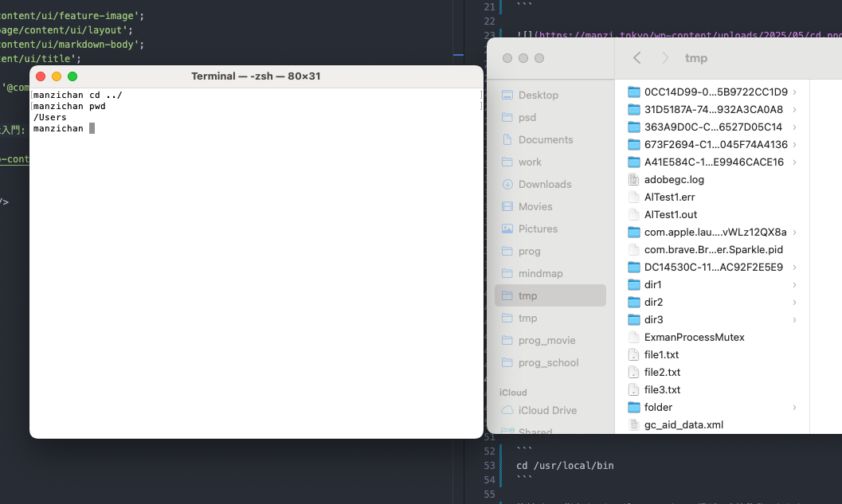Expand dir1 using its chevron
The height and width of the screenshot is (504, 842).
point(794,284)
